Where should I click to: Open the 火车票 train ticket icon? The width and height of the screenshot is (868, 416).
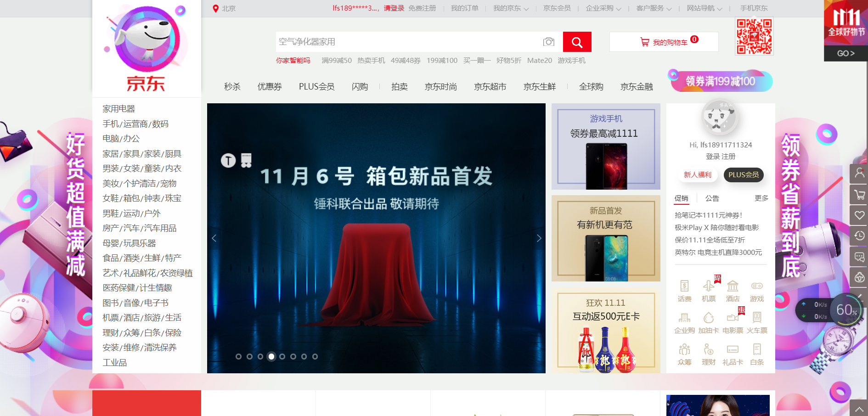tap(757, 318)
